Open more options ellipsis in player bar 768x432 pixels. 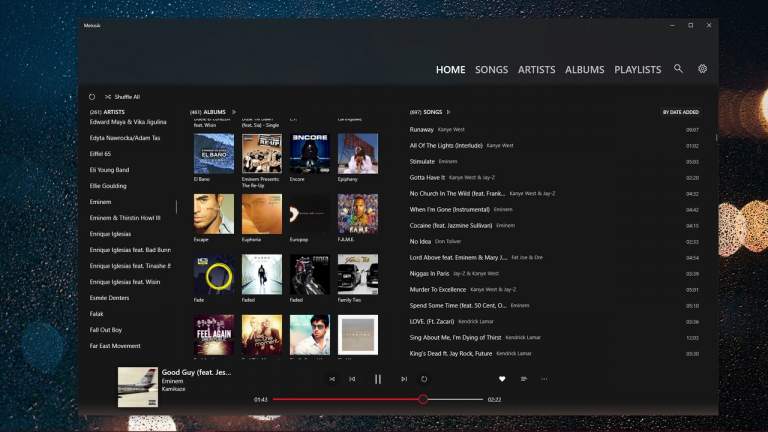tap(544, 379)
